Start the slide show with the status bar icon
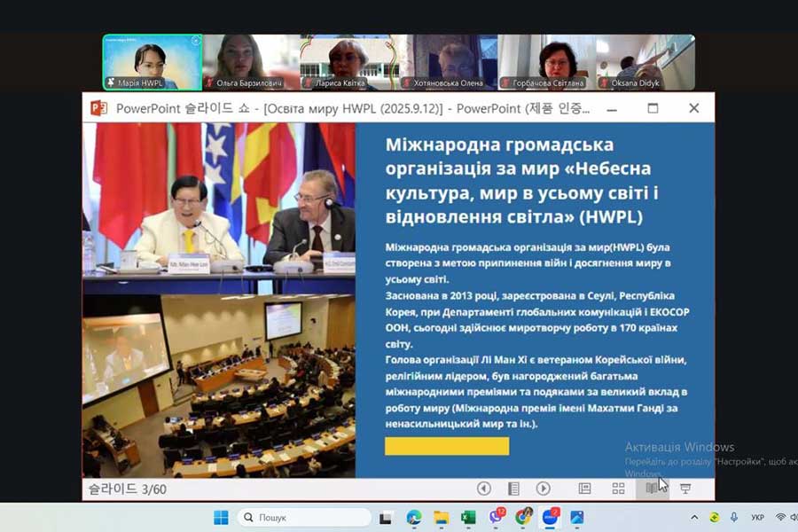Image resolution: width=798 pixels, height=532 pixels. (x=685, y=489)
